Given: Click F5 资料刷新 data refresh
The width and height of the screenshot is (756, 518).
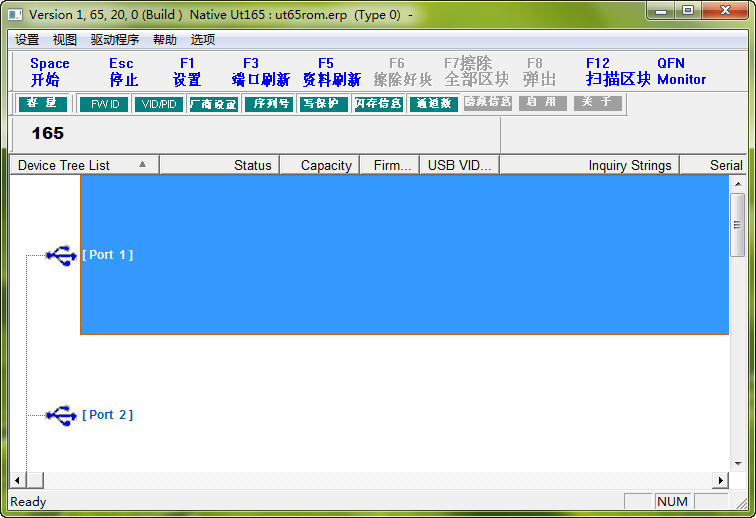Looking at the screenshot, I should pyautogui.click(x=331, y=71).
